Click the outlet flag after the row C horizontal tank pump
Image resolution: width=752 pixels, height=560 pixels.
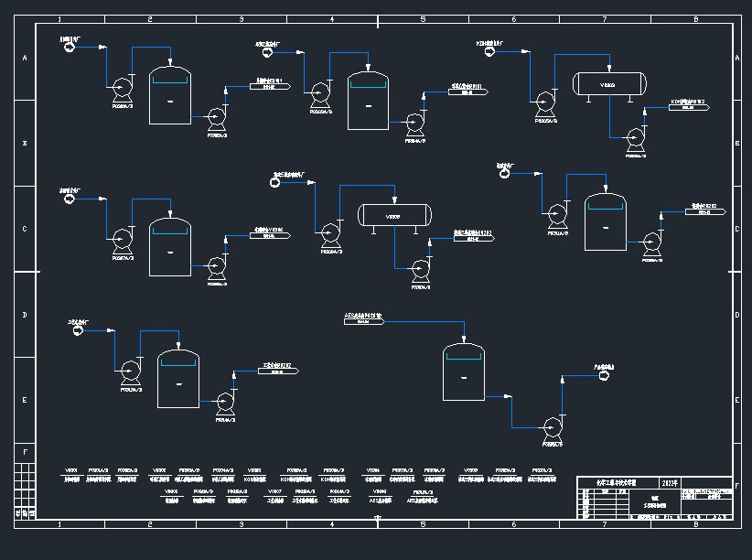tap(474, 238)
